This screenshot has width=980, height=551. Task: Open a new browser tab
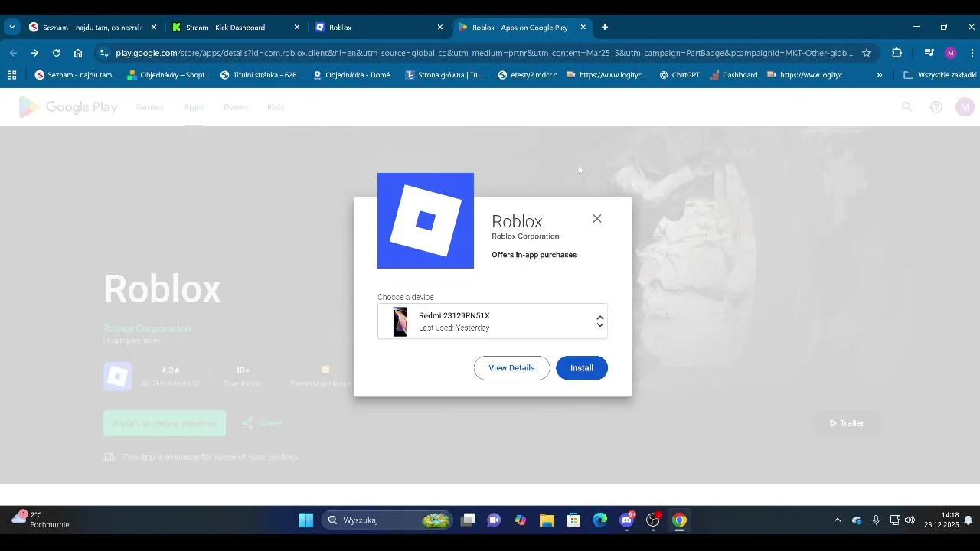605,27
